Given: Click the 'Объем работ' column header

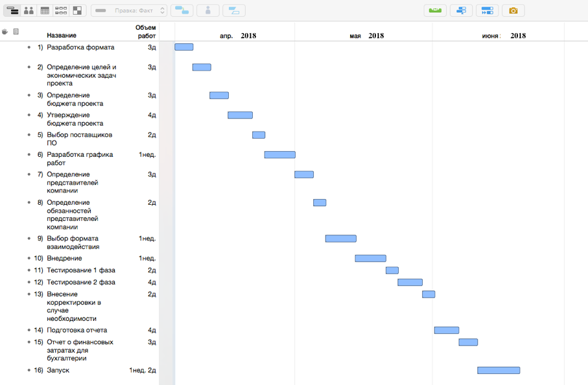Looking at the screenshot, I should [x=146, y=32].
